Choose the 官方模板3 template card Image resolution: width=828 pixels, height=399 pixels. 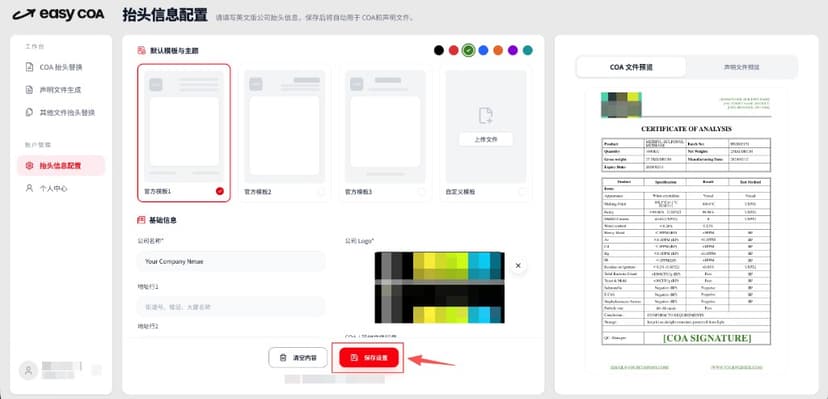tap(385, 133)
